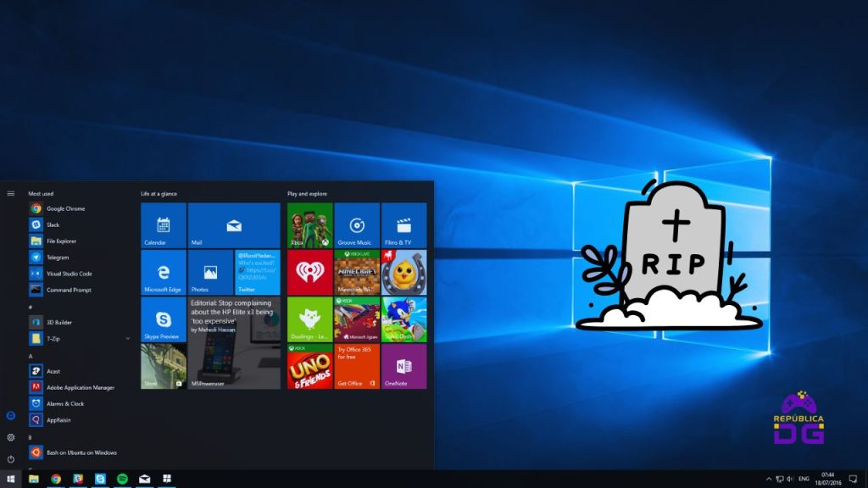The height and width of the screenshot is (488, 868).
Task: Choose Bash on Ubuntu on Windows entry
Action: coord(81,452)
